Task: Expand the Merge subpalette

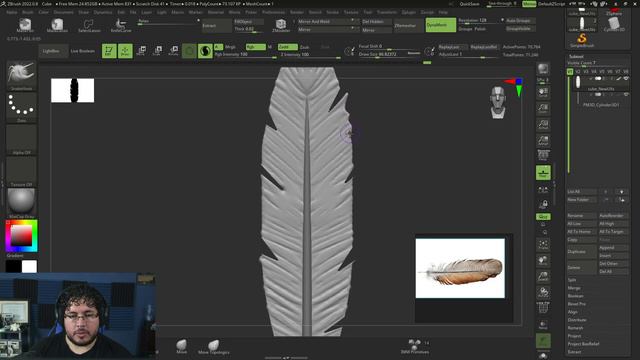Action: pos(573,288)
